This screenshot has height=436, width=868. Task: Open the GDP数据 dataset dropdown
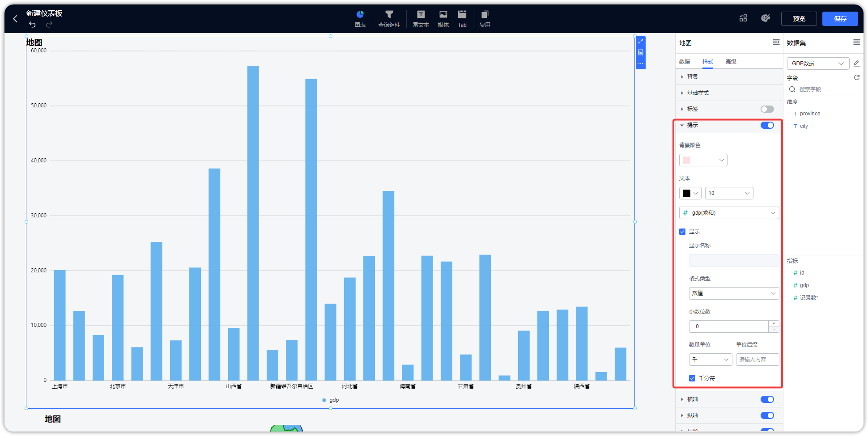click(x=818, y=63)
